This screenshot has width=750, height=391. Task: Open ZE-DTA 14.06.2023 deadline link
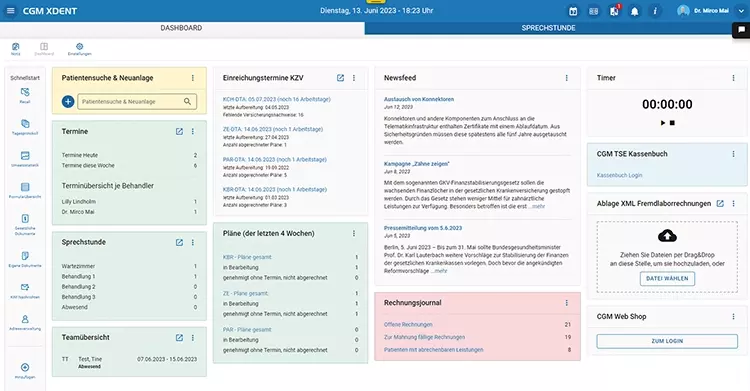[x=273, y=129]
